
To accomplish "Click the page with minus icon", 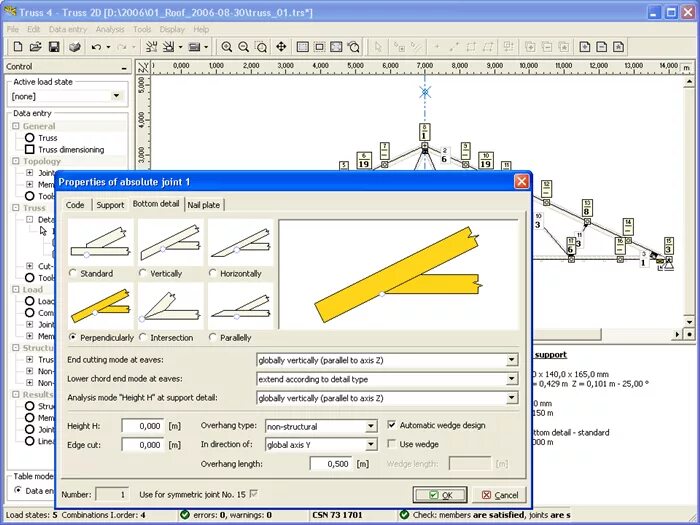I will 601,47.
